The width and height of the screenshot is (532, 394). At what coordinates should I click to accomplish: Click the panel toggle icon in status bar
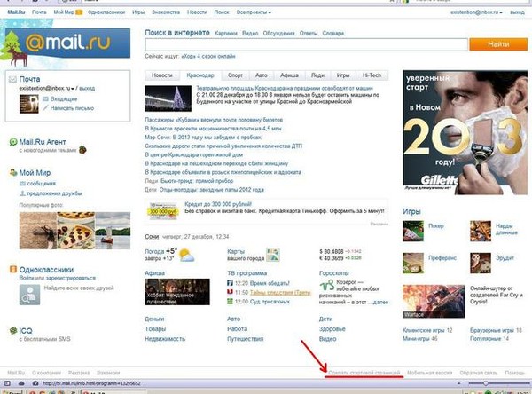pyautogui.click(x=7, y=383)
